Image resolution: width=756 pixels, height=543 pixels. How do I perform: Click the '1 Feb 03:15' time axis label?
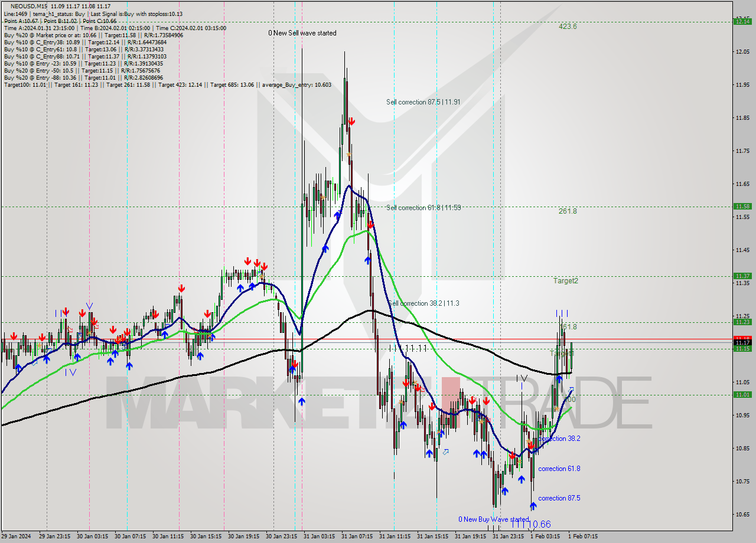[545, 537]
